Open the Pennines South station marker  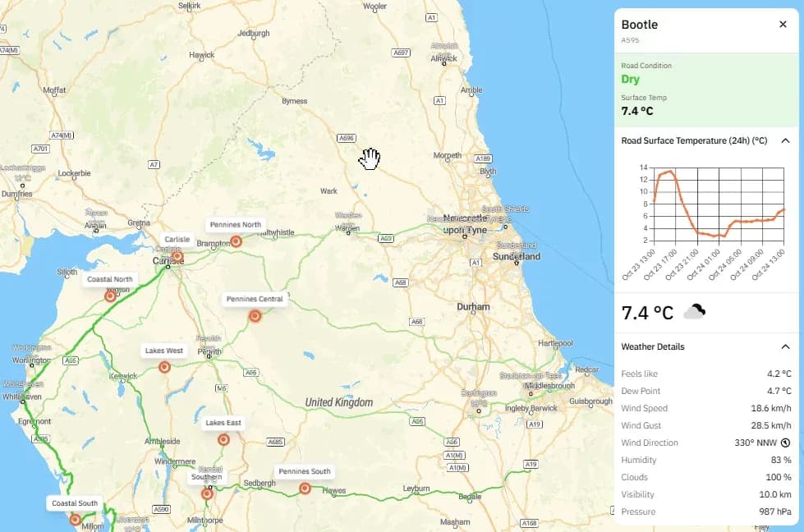pyautogui.click(x=303, y=488)
